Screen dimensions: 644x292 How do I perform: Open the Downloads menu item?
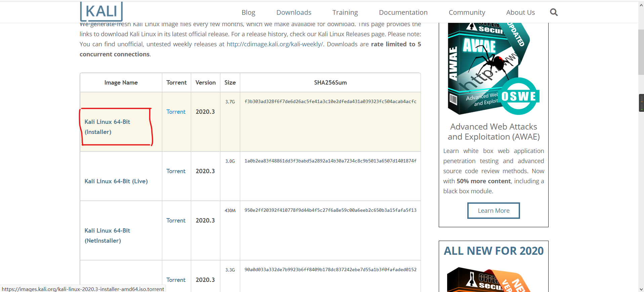[x=294, y=12]
